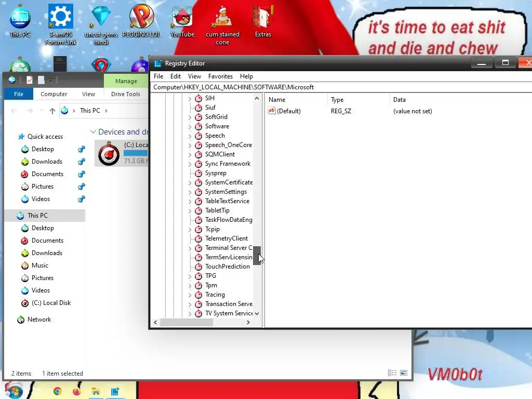Open the Favorites menu in Registry Editor
Screen dimensions: 532x399
[220, 76]
